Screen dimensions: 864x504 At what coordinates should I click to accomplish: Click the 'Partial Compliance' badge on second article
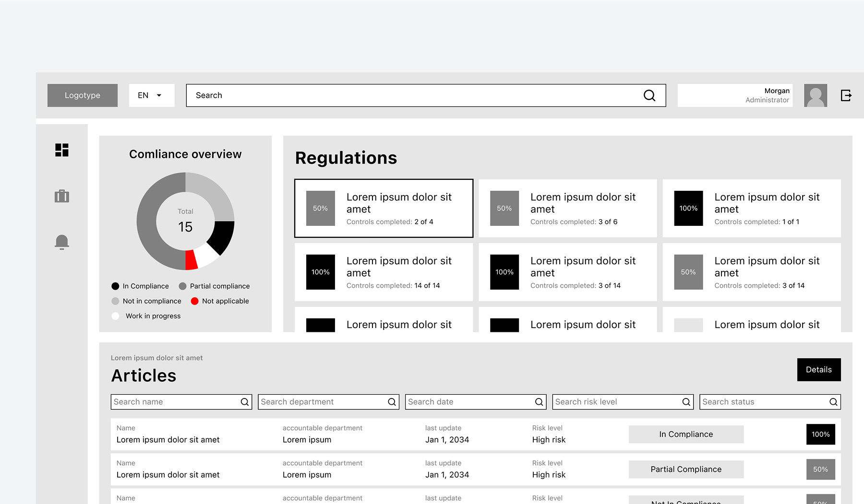click(x=685, y=469)
